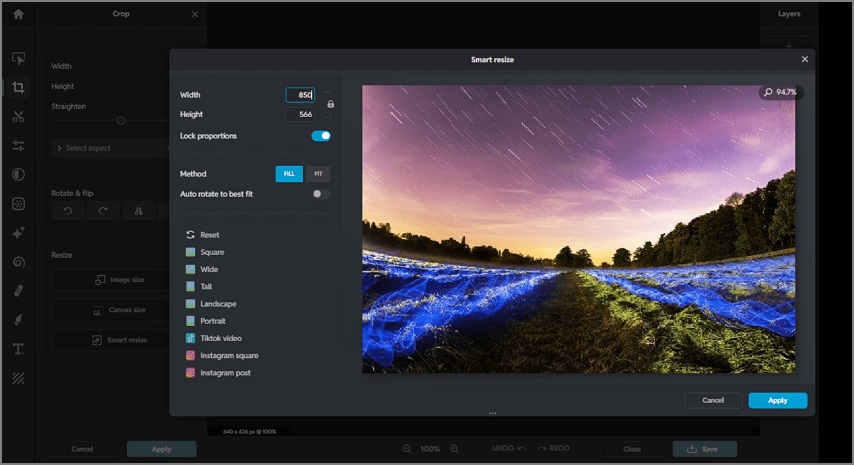Open the Effect half-circle tool

click(x=19, y=175)
